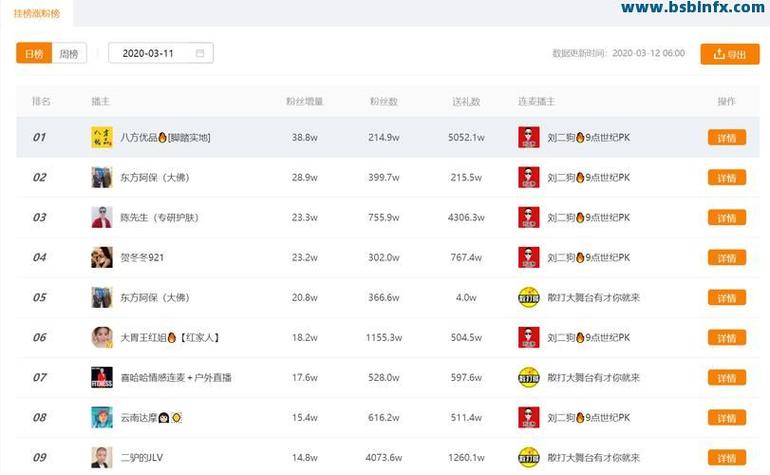The height and width of the screenshot is (475, 770).
Task: Click 敢打大舞台 linked streamer icon in row 05
Action: tap(528, 297)
